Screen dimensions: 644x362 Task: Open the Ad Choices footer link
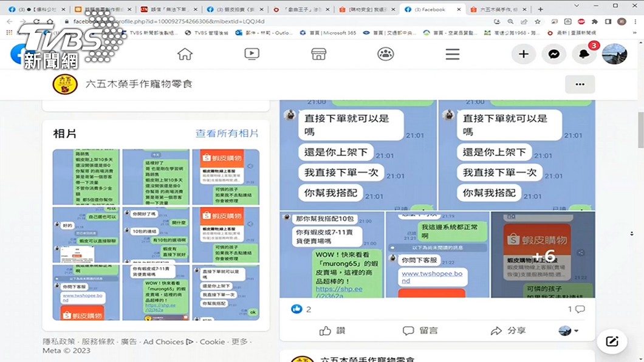(168, 341)
